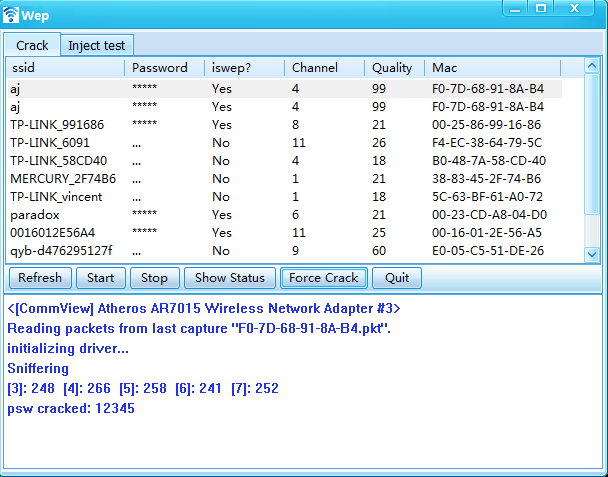Stop the current capture

[x=154, y=278]
